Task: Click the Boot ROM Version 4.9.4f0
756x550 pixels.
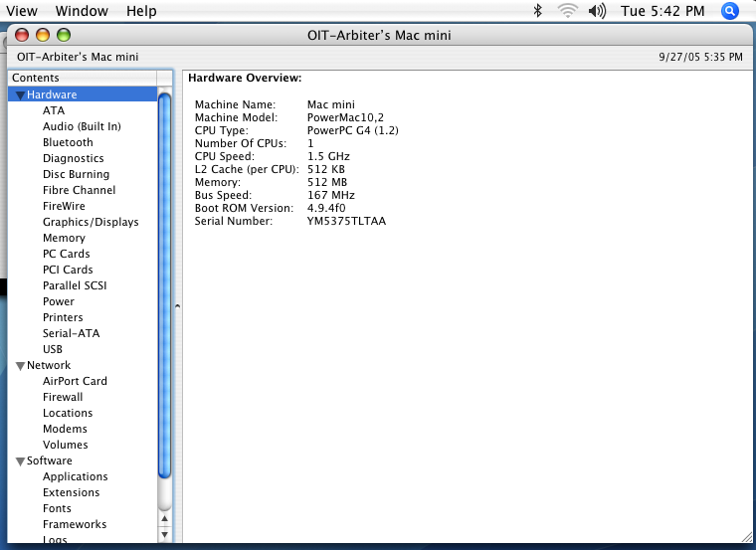Action: [326, 208]
